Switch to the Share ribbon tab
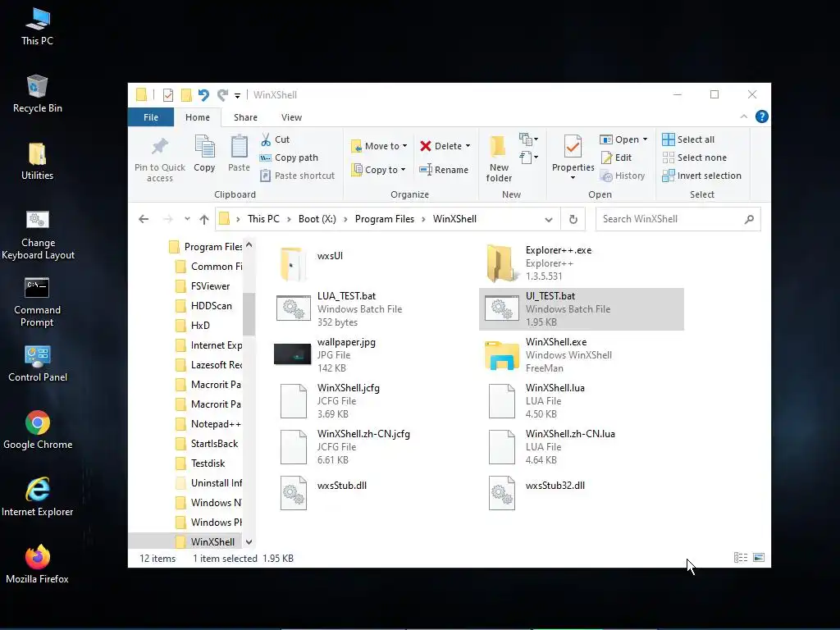 pyautogui.click(x=245, y=117)
